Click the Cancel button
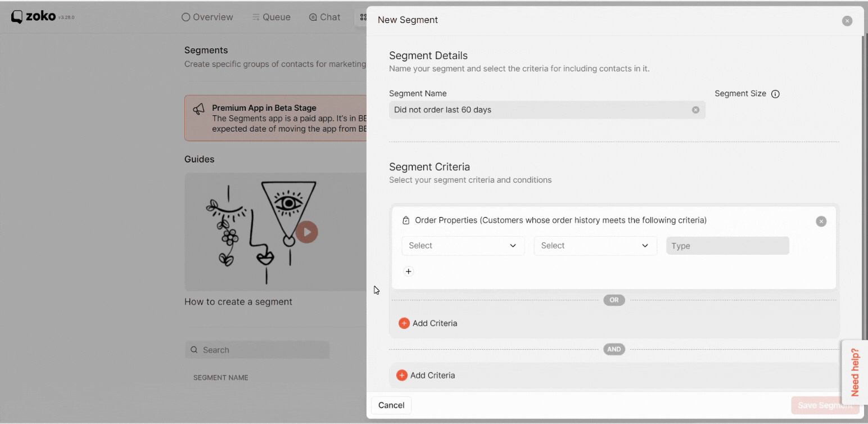The height and width of the screenshot is (424, 868). click(391, 405)
